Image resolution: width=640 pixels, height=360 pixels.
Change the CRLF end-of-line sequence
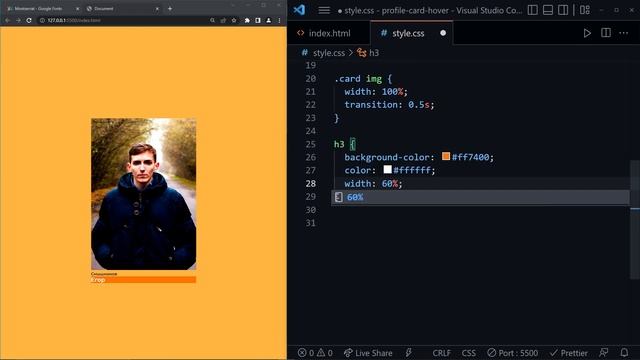[x=442, y=353]
